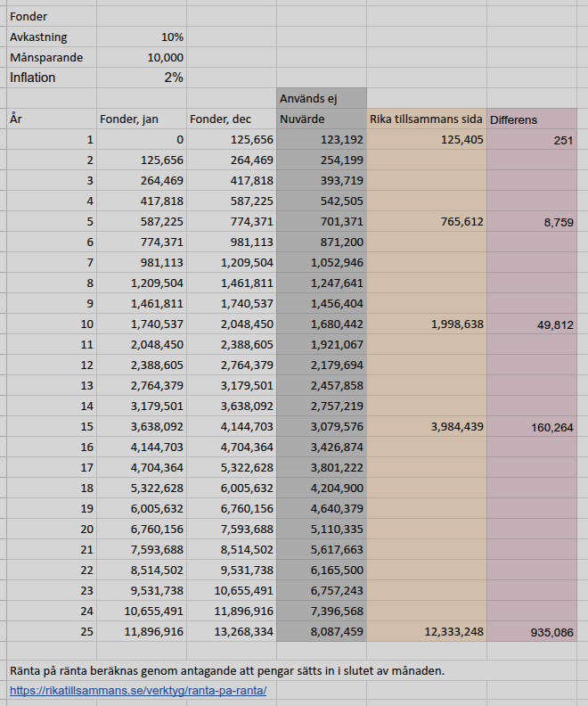This screenshot has width=588, height=706.
Task: Click the Månsparande 10,000 value cell
Action: click(143, 57)
